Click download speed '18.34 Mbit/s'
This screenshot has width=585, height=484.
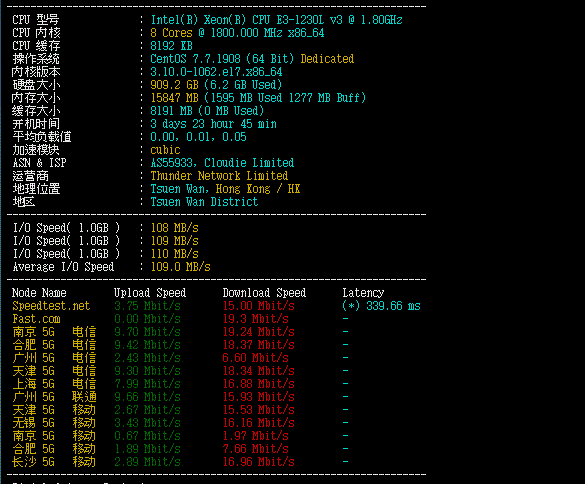tap(259, 371)
